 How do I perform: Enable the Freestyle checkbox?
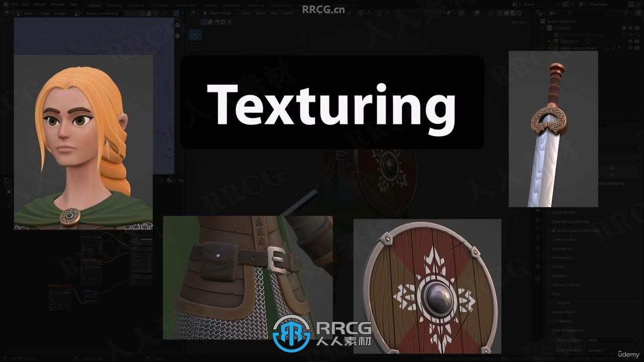pos(554,321)
